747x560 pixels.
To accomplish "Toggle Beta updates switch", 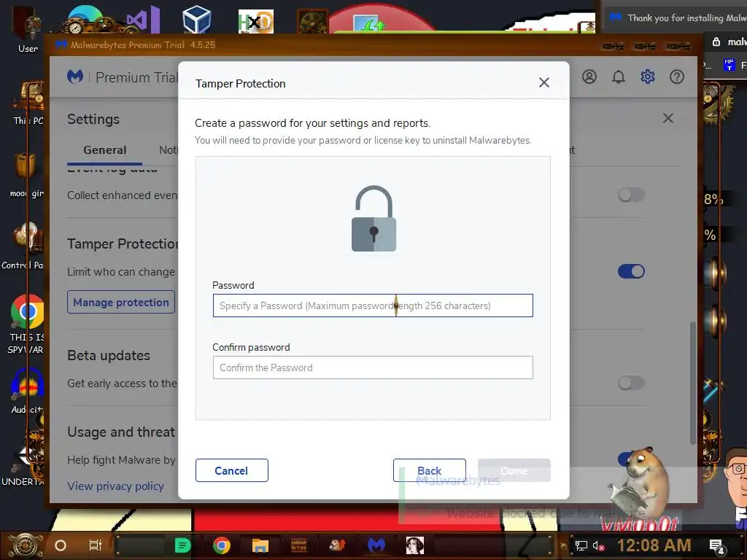I will point(631,383).
